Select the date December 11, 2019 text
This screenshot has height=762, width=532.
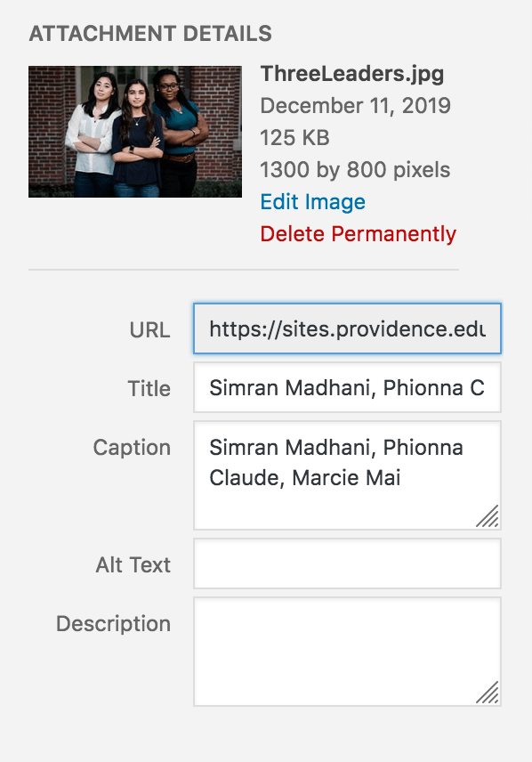tap(356, 105)
